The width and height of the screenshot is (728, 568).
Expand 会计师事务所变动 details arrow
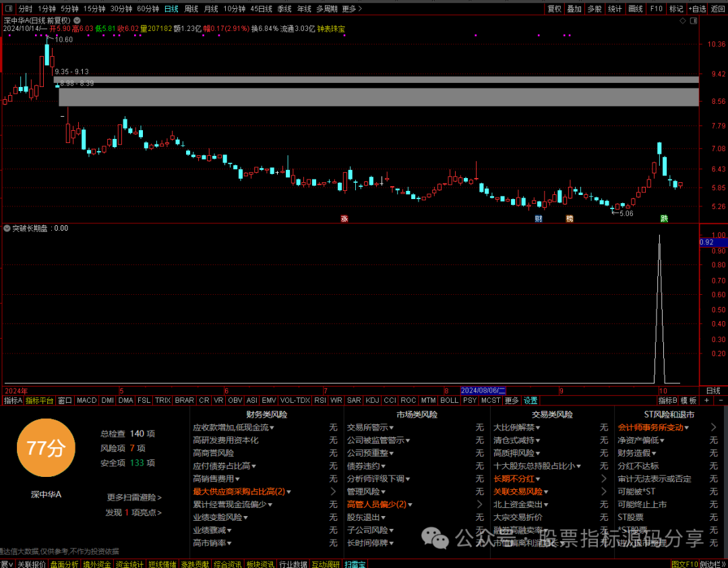[x=714, y=427]
